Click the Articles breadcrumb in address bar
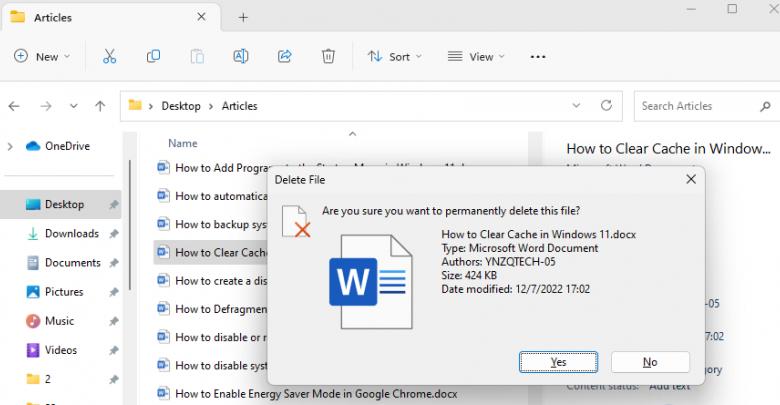This screenshot has width=780, height=405. 239,106
